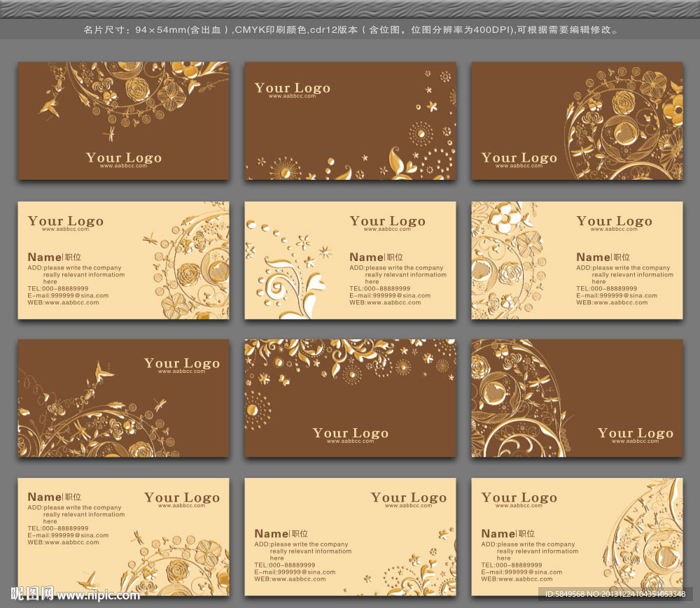
Task: Click 'TEL:000-88889999' on the white swirl plant card
Action: click(379, 289)
